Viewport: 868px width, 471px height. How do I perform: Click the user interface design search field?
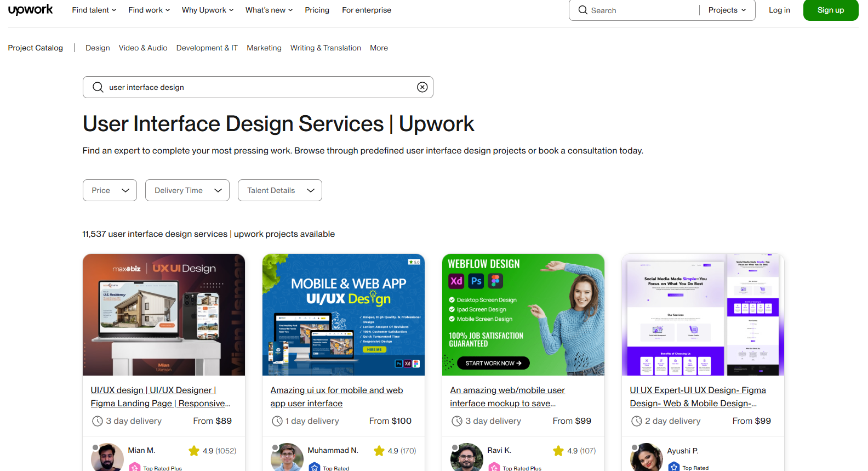point(258,87)
